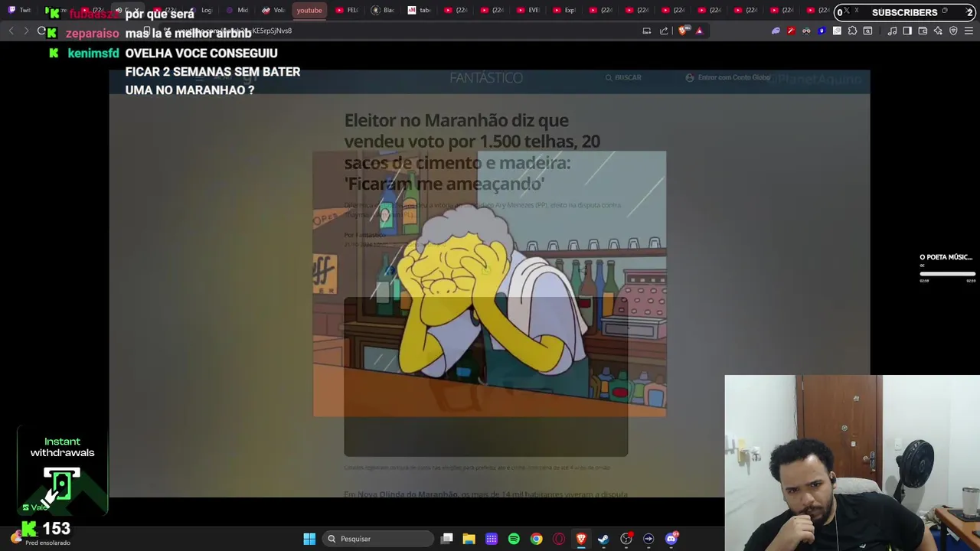Open the white square extension icon
The height and width of the screenshot is (551, 980).
click(837, 31)
